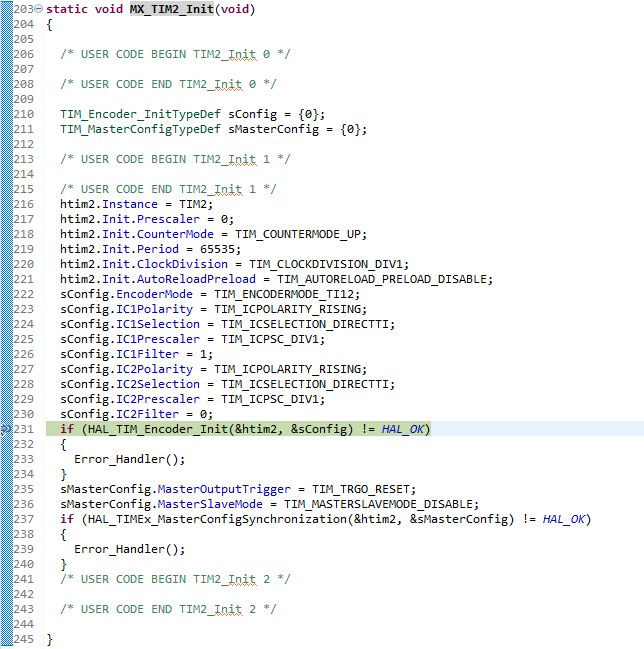Click 'HAL_OK' at line 237
The image size is (644, 649).
[564, 519]
